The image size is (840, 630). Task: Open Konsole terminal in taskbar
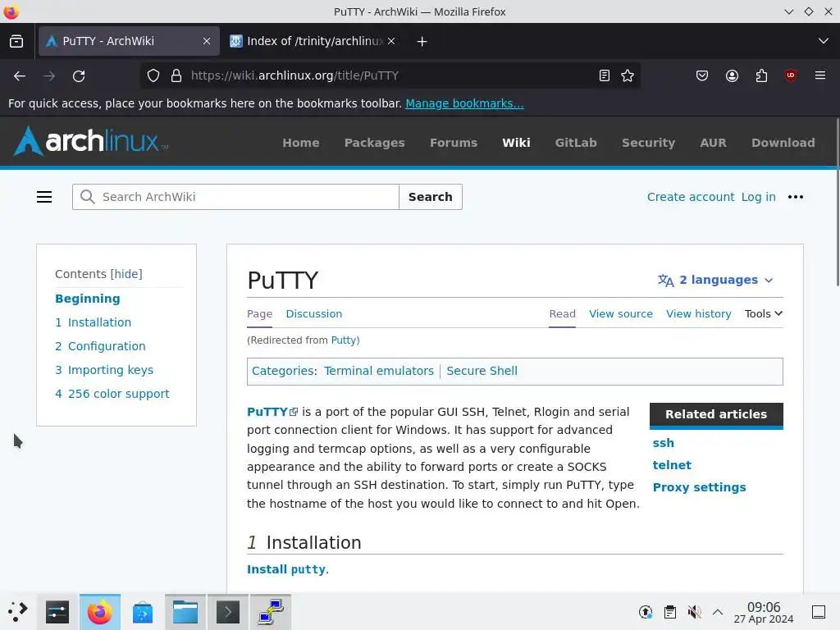coord(228,612)
